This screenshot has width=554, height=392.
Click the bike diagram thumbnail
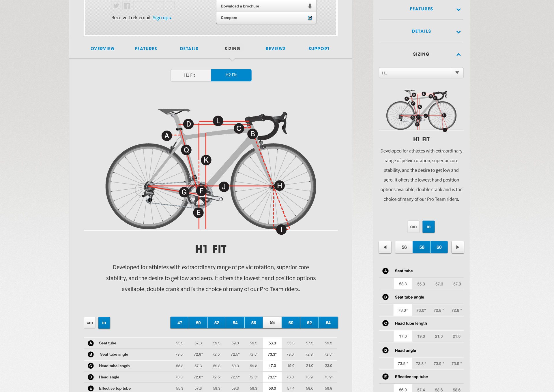(x=421, y=110)
